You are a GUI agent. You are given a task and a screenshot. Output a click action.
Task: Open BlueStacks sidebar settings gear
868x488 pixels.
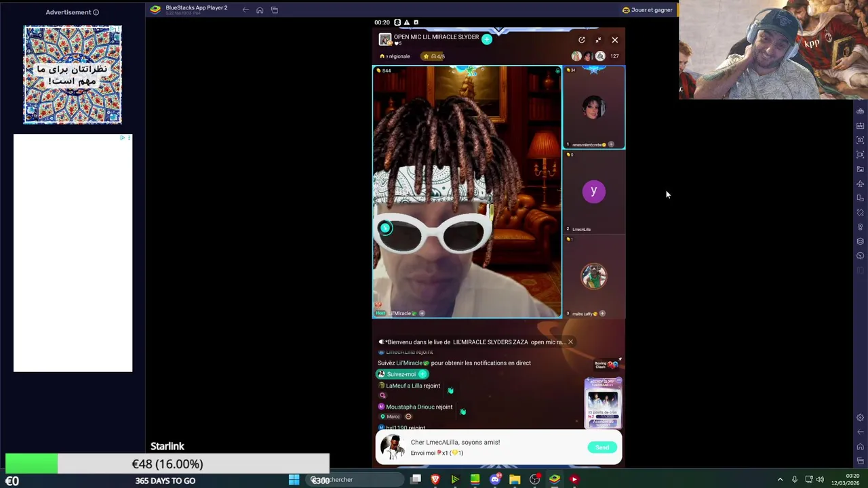tap(861, 418)
